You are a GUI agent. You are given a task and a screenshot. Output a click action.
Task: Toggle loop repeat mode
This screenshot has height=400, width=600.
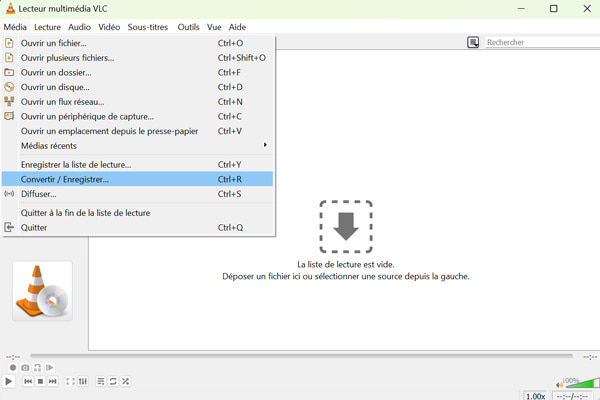click(113, 381)
